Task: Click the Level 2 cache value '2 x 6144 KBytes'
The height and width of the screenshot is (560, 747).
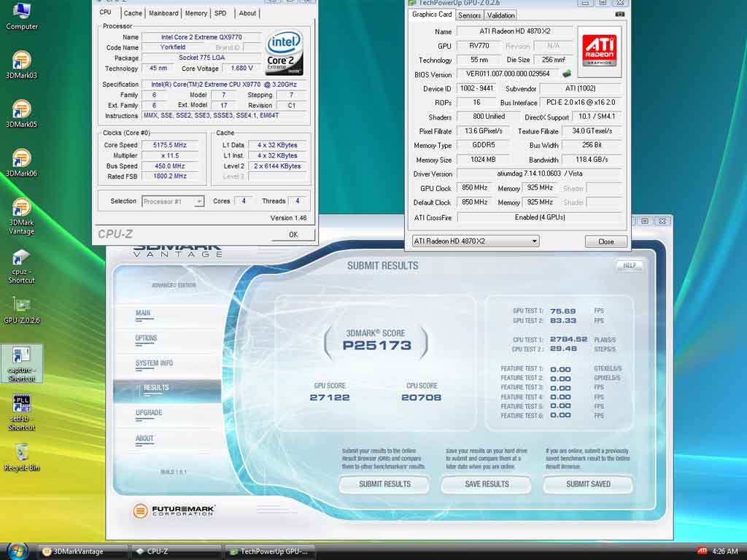Action: (277, 166)
